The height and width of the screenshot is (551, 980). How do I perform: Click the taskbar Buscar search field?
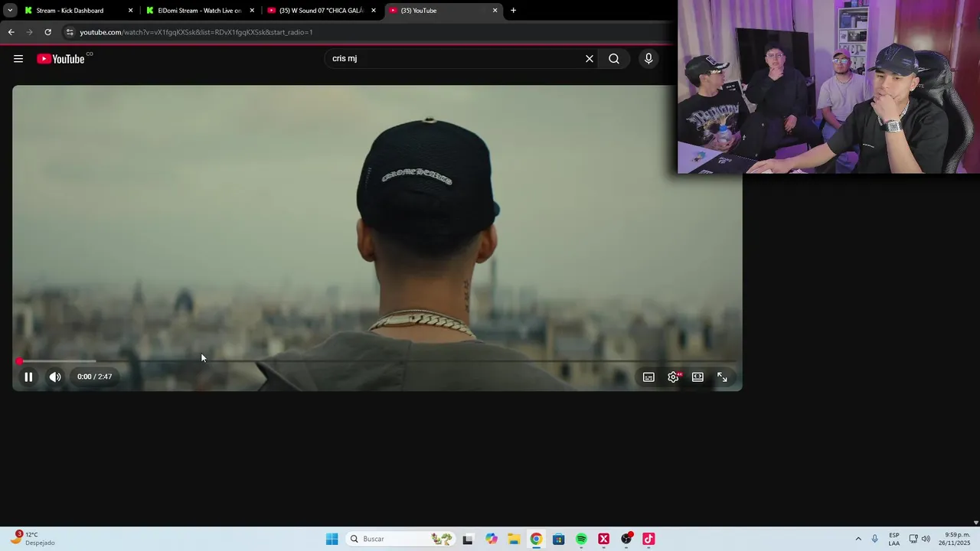(x=400, y=539)
